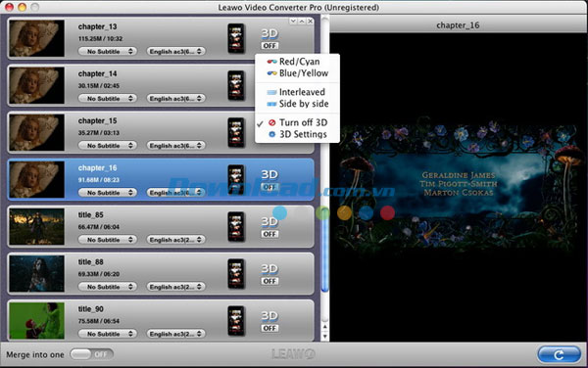Screen dimensions: 588x368
Task: Open the phone profile icon for title_85
Action: pyautogui.click(x=236, y=227)
